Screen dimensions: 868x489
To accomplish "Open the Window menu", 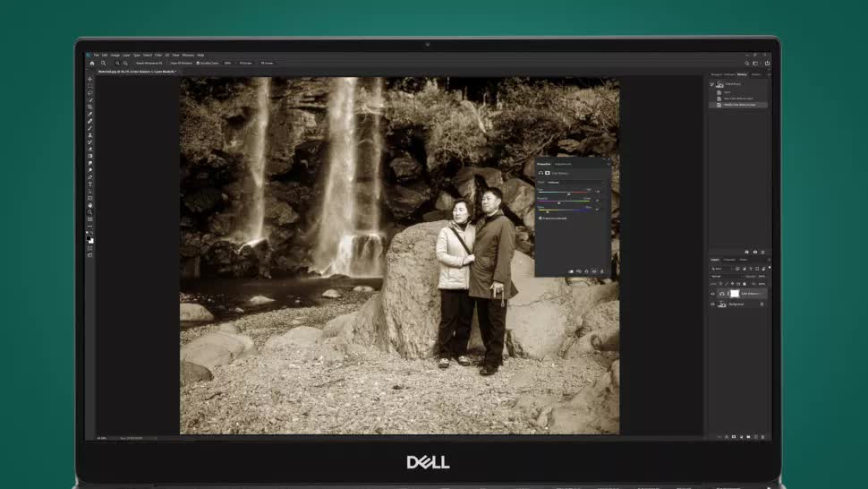I will point(188,56).
